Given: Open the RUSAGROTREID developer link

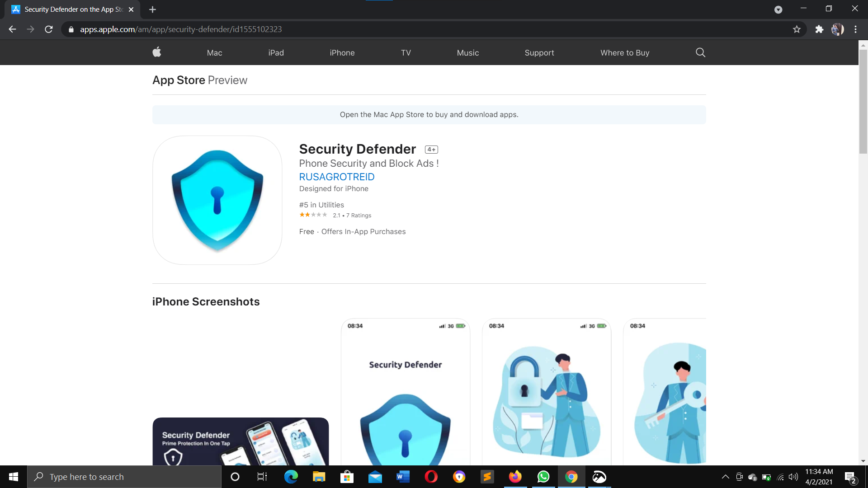Looking at the screenshot, I should click(x=336, y=177).
